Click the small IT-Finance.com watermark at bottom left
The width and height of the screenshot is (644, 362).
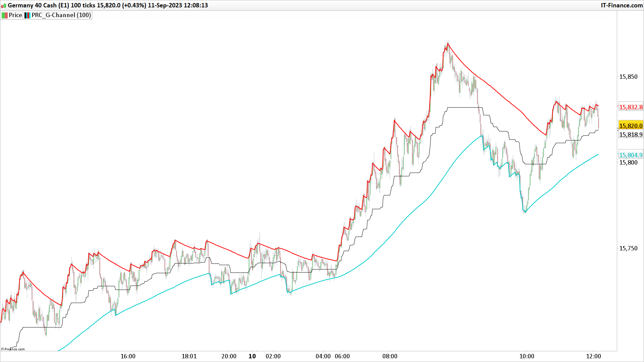[13, 349]
